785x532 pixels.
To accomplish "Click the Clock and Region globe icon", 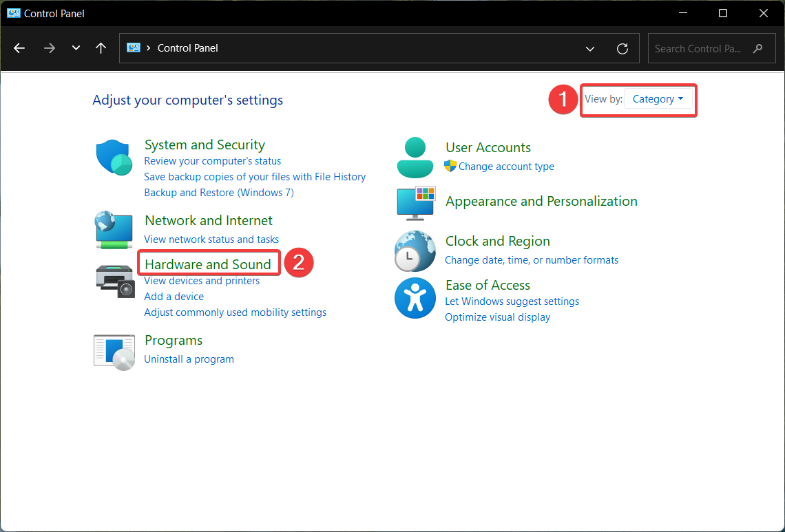I will pyautogui.click(x=415, y=251).
